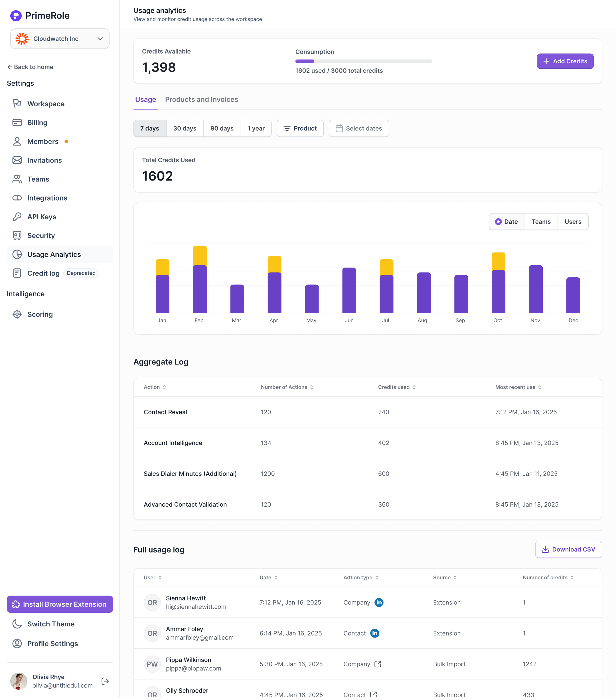Click the Scoring target icon

click(17, 314)
